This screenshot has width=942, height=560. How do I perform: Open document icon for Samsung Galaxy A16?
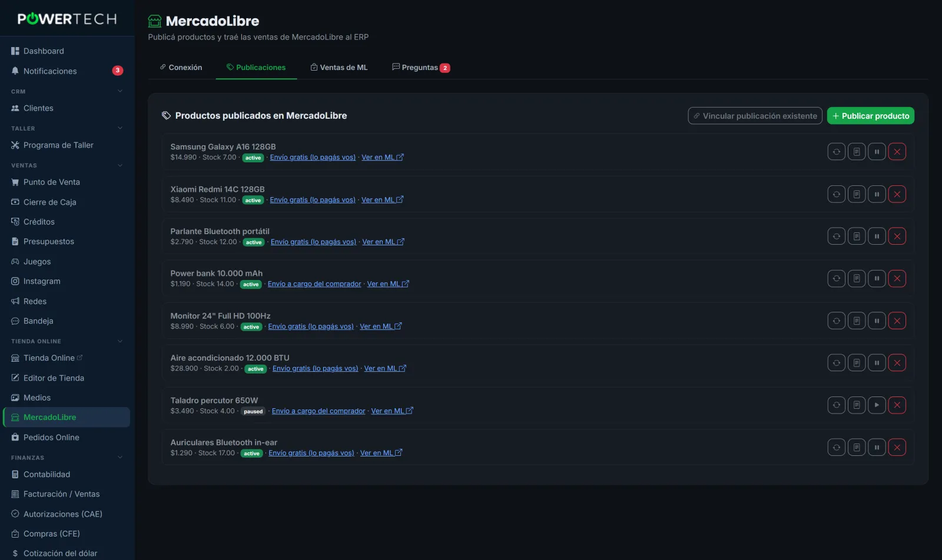pos(857,152)
